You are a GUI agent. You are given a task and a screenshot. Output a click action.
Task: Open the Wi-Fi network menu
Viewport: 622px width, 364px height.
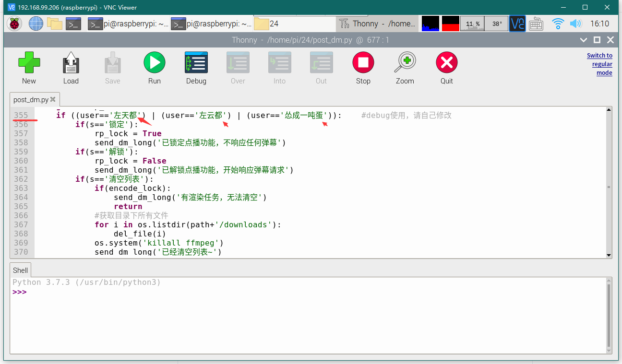558,23
